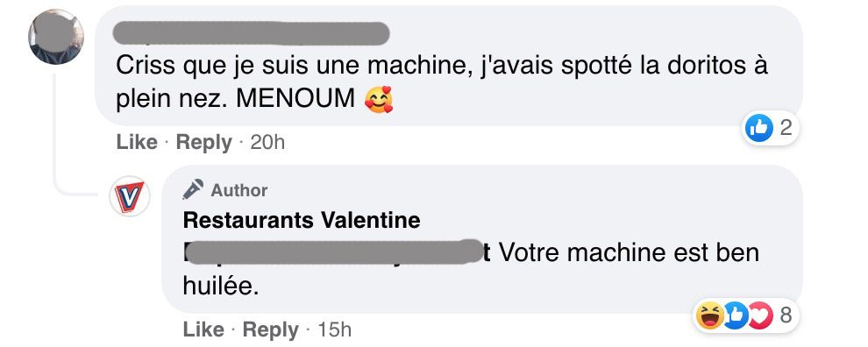Click the Author microphone badge icon

[x=193, y=189]
